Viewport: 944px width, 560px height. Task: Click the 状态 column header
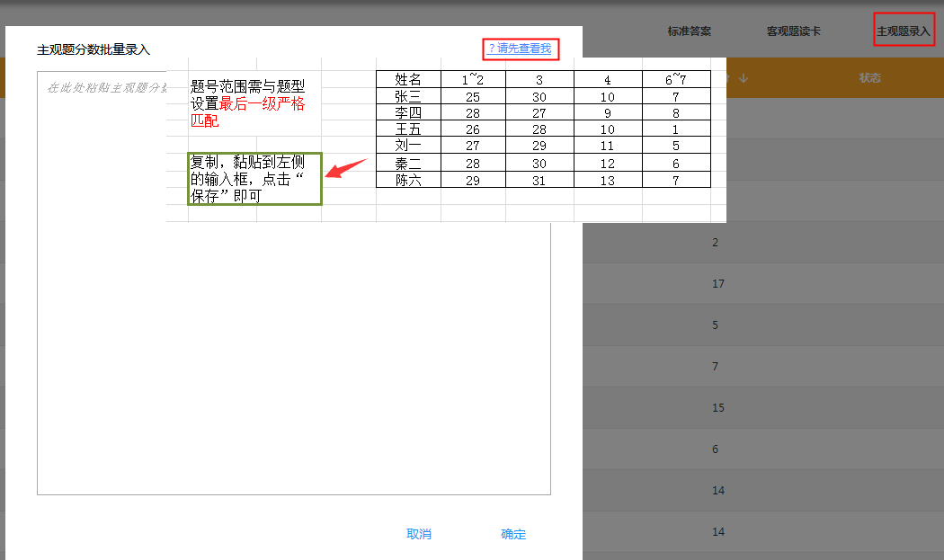click(x=870, y=78)
